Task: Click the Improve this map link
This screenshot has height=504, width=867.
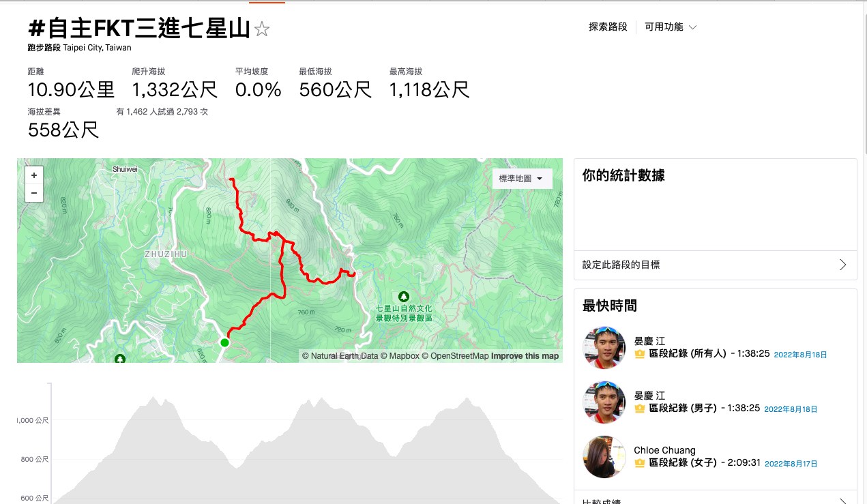Action: pyautogui.click(x=525, y=356)
